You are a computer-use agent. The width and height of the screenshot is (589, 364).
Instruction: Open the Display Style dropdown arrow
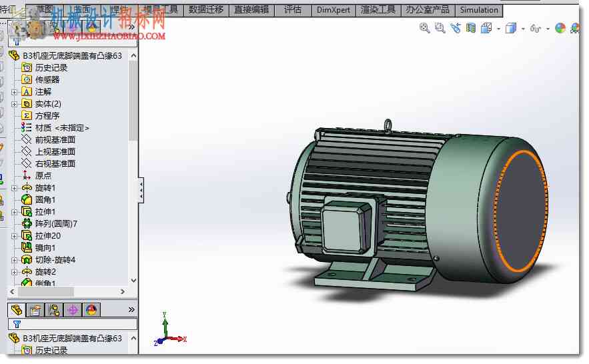pos(523,29)
